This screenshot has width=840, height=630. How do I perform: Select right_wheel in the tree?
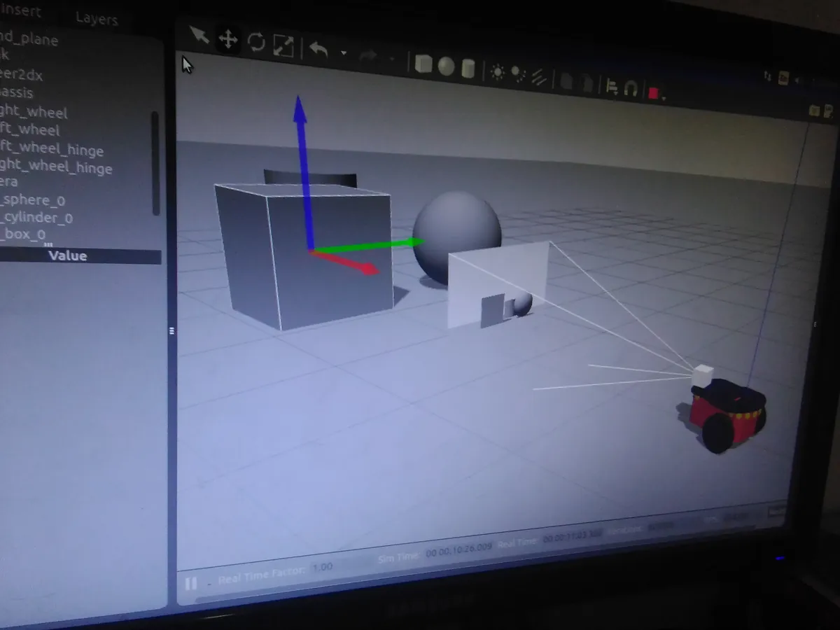coord(34,112)
